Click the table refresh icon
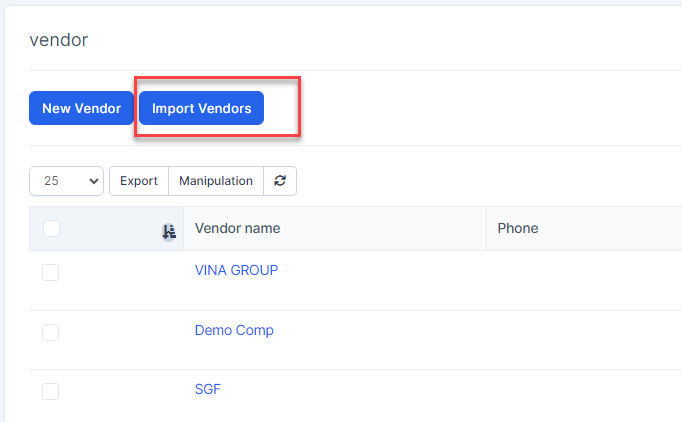The height and width of the screenshot is (422, 682). point(280,181)
